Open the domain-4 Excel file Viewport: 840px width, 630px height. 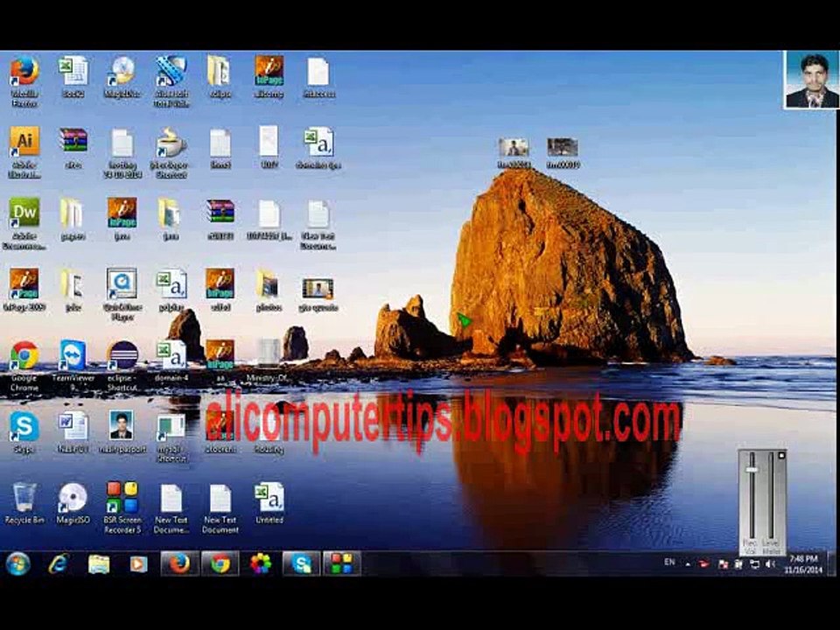point(171,361)
